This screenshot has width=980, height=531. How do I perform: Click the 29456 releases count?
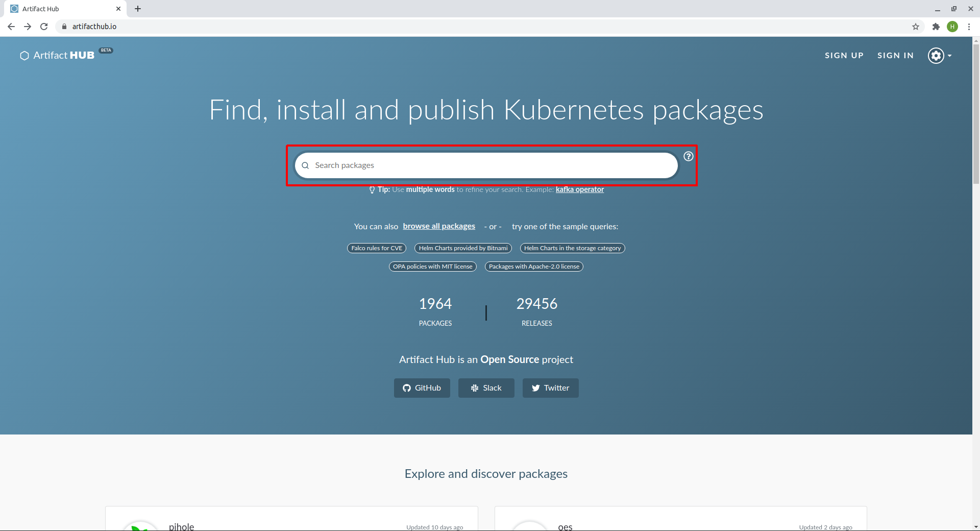click(536, 304)
